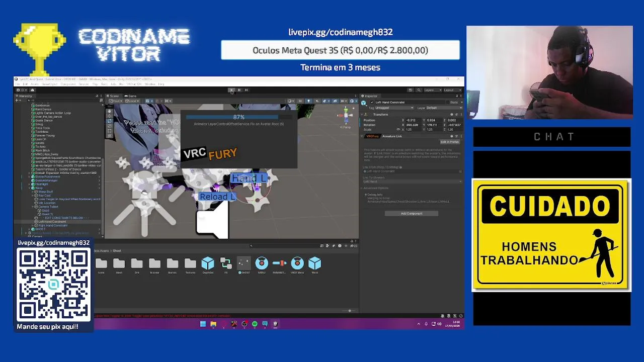
Task: Open File Explorer from taskbar
Action: 213,324
